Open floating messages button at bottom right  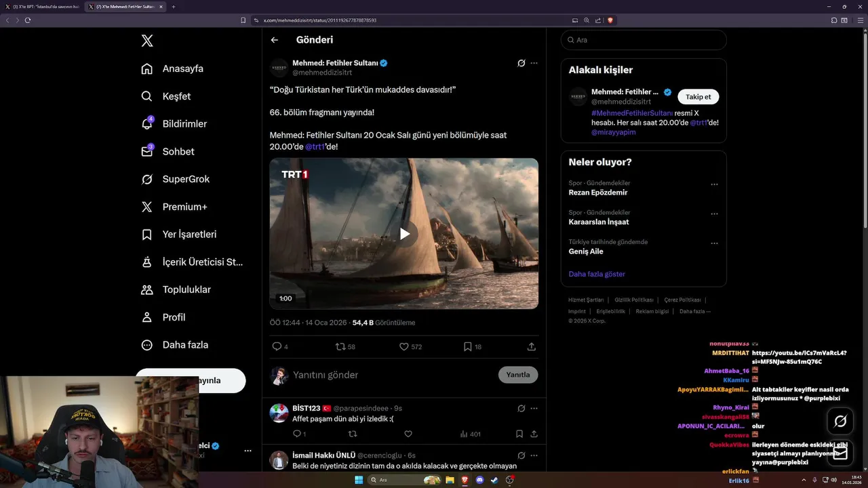click(840, 452)
